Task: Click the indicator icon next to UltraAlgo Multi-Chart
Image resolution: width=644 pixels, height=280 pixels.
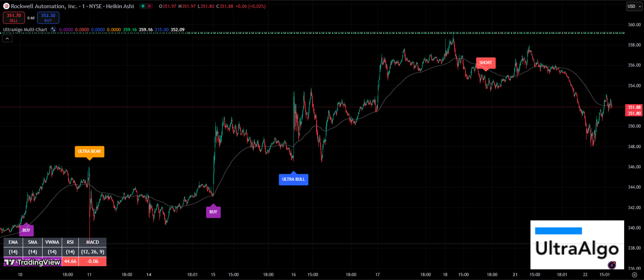Action: pos(53,29)
